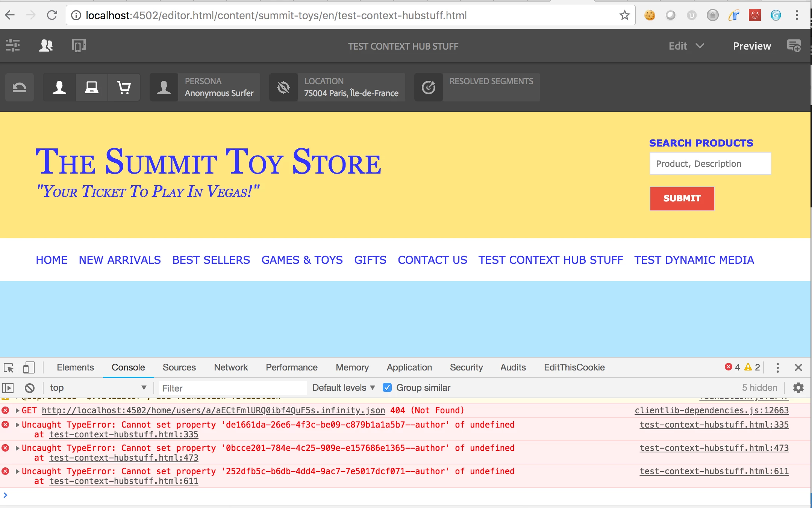
Task: Toggle the console sidebar panel icon
Action: pos(8,388)
